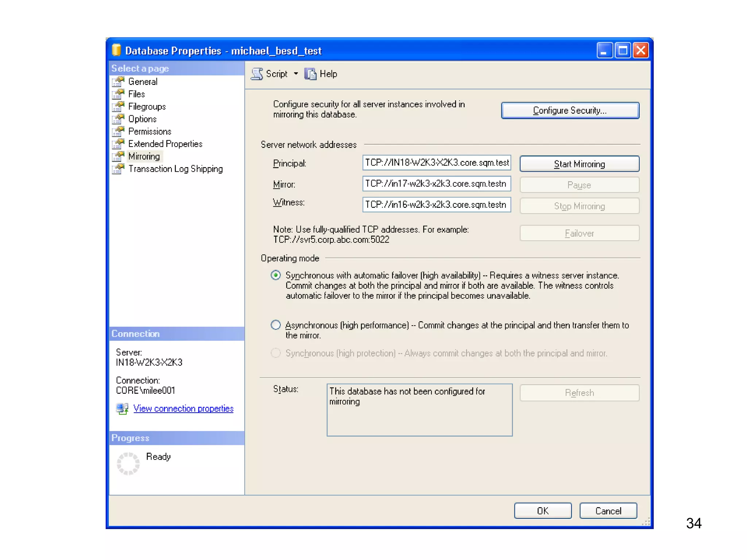Click the Permissions page icon
The height and width of the screenshot is (560, 747).
pyautogui.click(x=118, y=131)
